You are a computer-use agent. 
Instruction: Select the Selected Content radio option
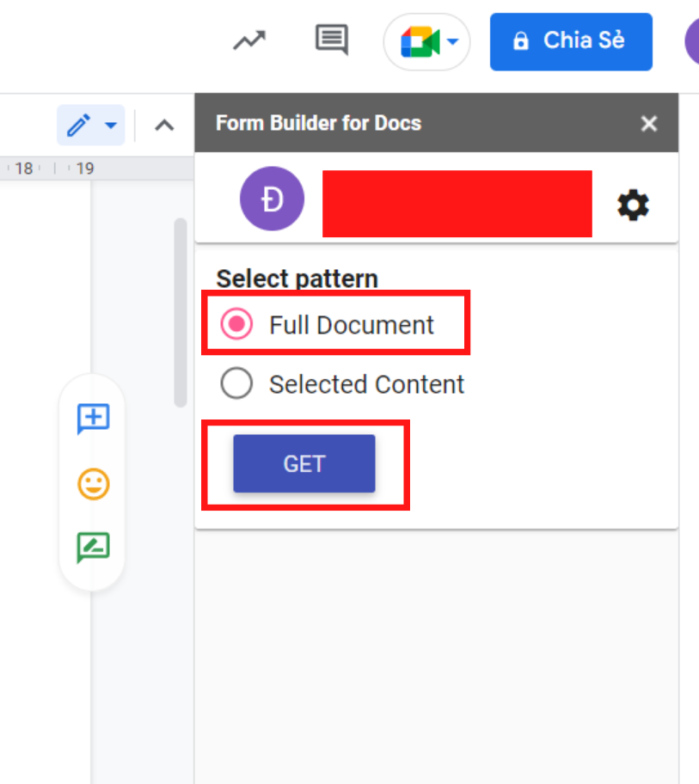click(236, 383)
